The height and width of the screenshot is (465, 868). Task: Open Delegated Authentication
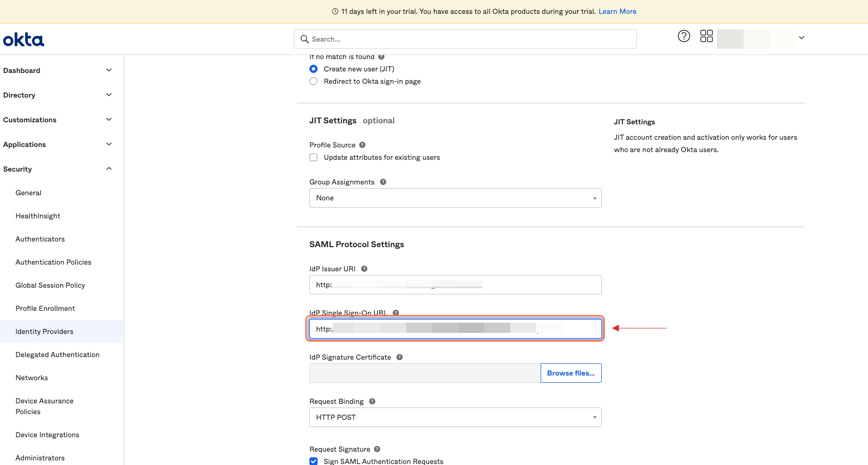[58, 355]
